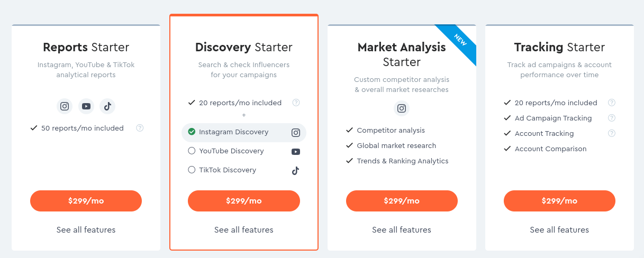Click the $299/mo button for Discovery Starter
Viewport: 644px width, 258px height.
[x=244, y=201]
